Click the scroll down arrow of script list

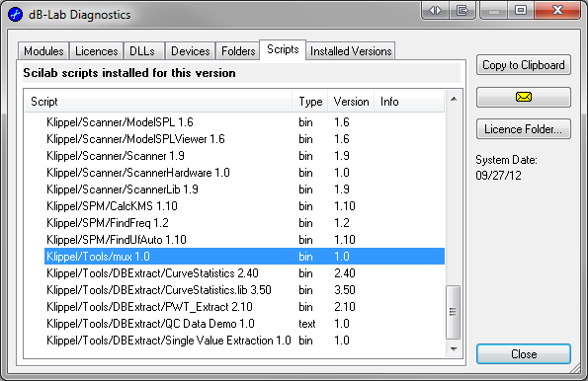coord(454,349)
